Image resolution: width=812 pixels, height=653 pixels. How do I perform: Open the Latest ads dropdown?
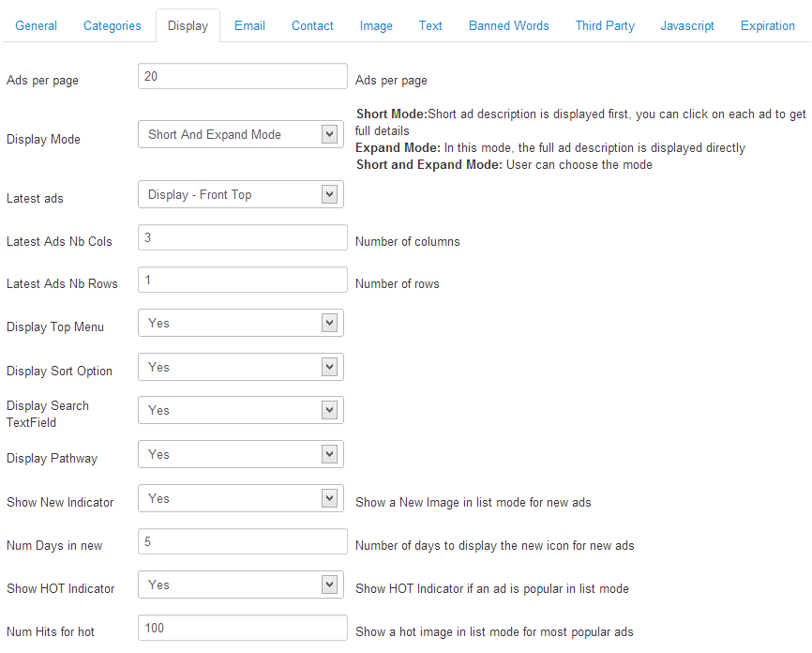point(241,194)
